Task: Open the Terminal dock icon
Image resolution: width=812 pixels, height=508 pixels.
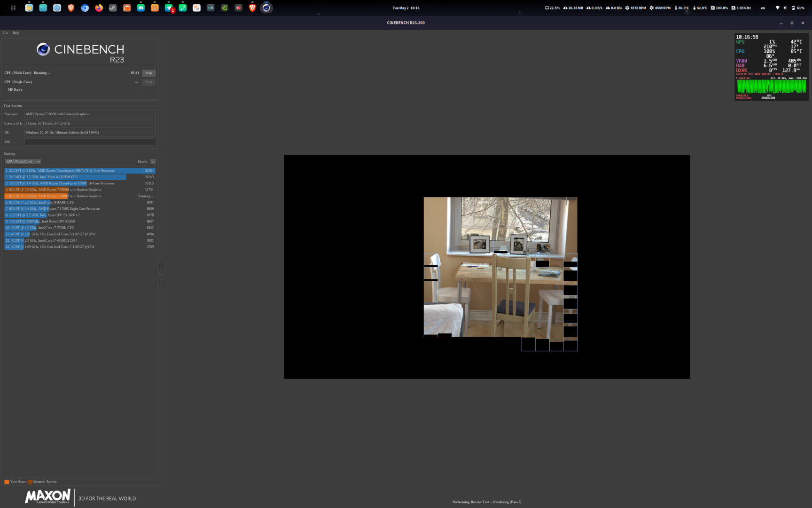Action: point(43,8)
